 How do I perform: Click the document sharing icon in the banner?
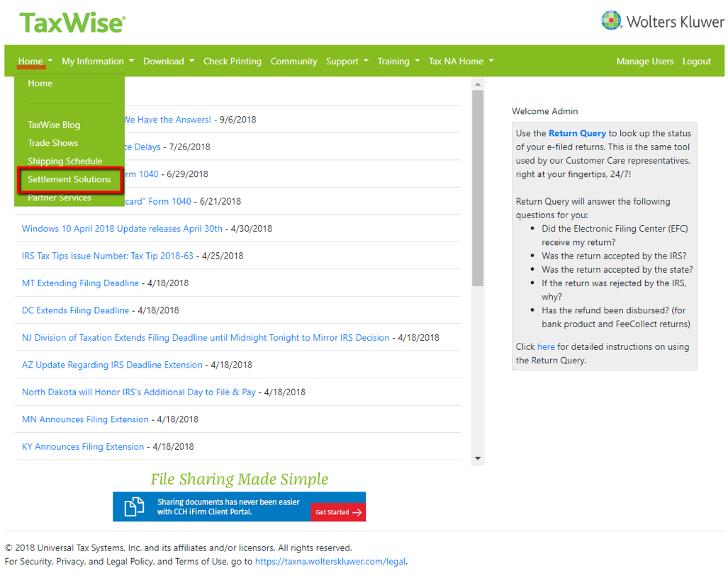[x=133, y=506]
